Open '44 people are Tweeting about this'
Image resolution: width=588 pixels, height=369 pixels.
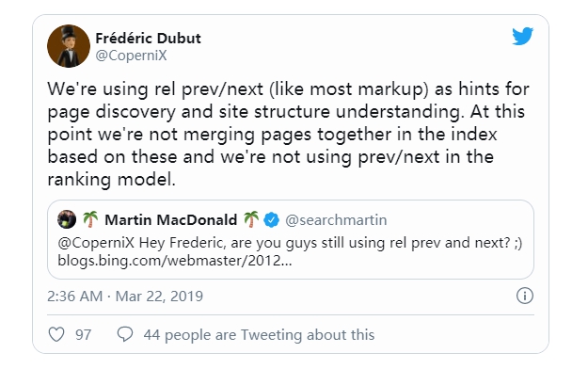coord(259,334)
